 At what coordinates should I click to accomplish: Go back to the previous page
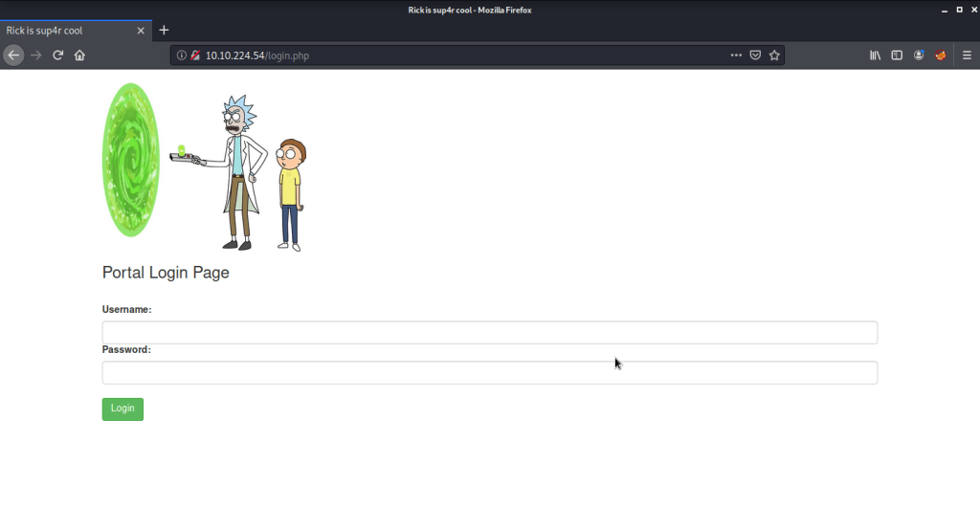click(13, 55)
